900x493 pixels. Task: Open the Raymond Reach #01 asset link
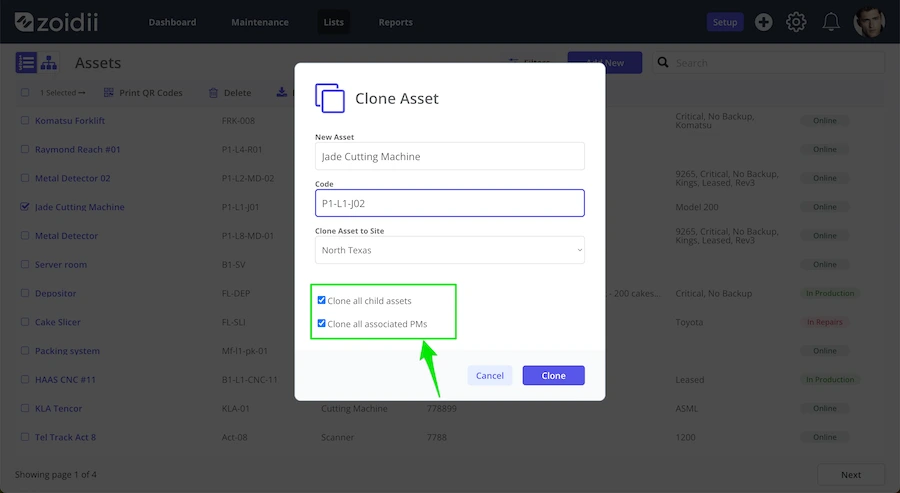coord(77,149)
